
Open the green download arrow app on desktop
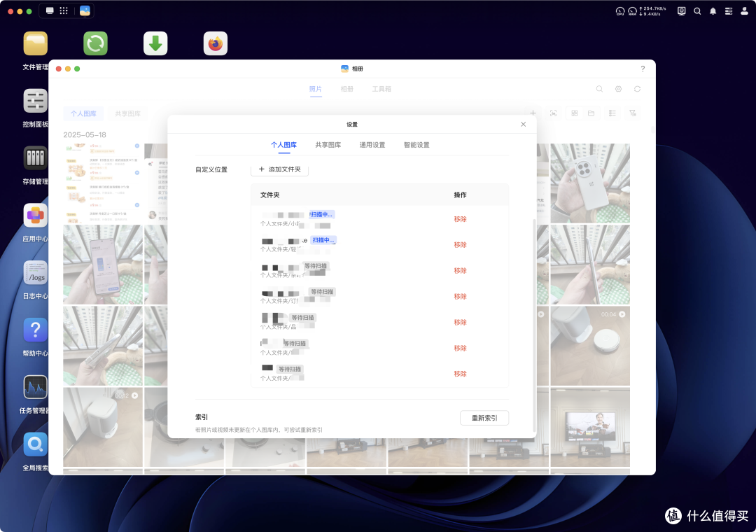(155, 43)
